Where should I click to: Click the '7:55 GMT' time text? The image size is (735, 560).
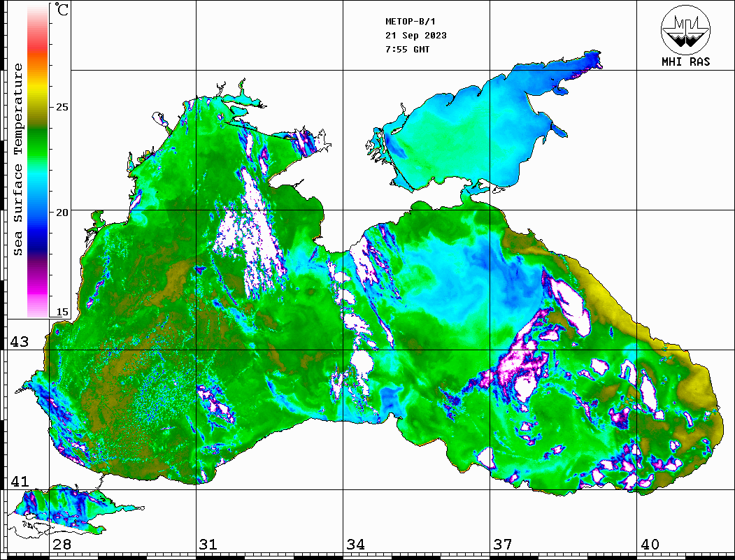(x=407, y=49)
